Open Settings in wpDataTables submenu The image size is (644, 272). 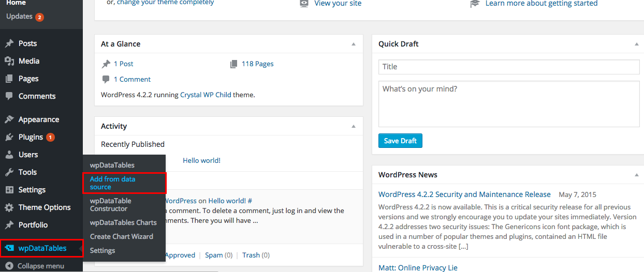(x=103, y=250)
